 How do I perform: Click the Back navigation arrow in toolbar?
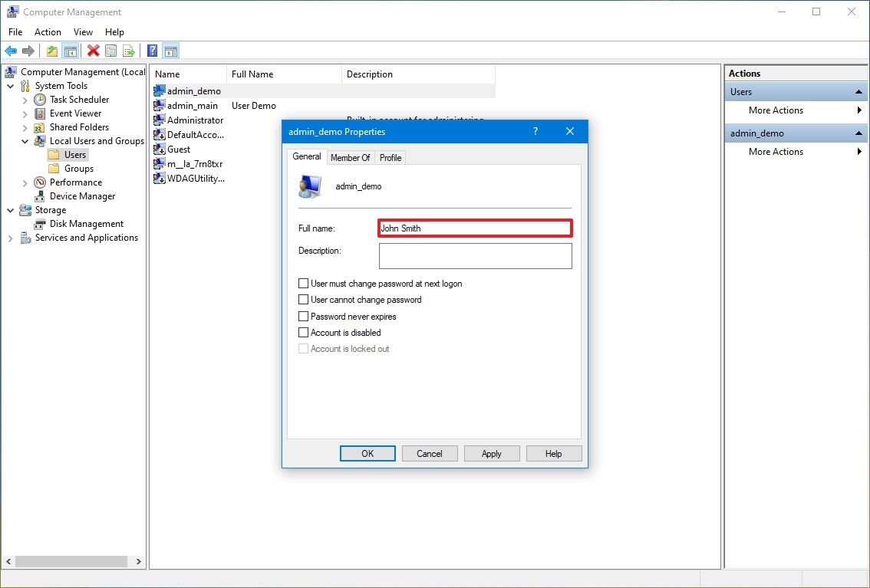click(x=11, y=51)
